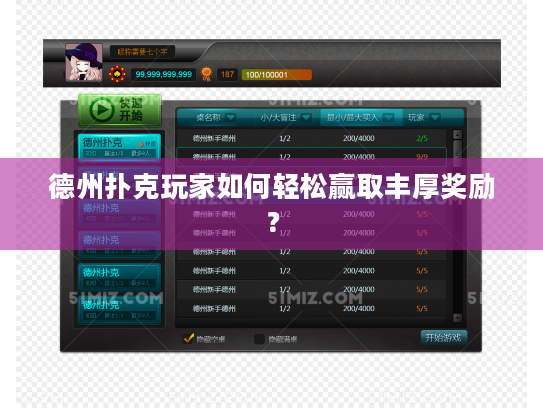The height and width of the screenshot is (408, 543).
Task: Select the first 德州扑克 room category
Action: pyautogui.click(x=119, y=147)
